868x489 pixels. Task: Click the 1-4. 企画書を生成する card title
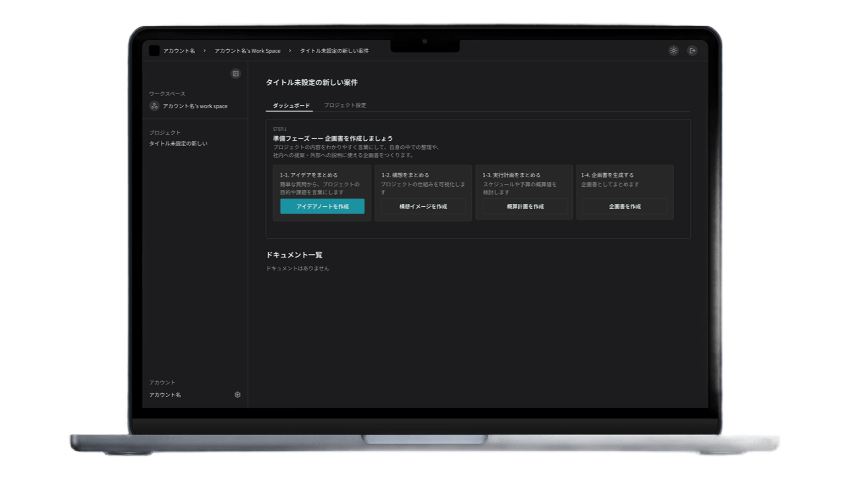607,175
